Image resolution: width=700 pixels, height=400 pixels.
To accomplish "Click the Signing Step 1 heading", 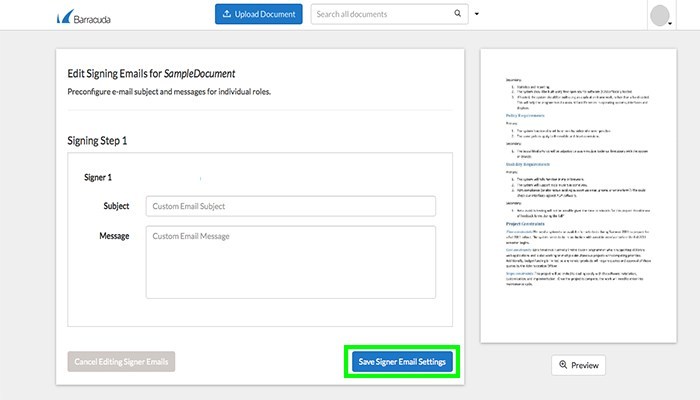I will click(96, 141).
